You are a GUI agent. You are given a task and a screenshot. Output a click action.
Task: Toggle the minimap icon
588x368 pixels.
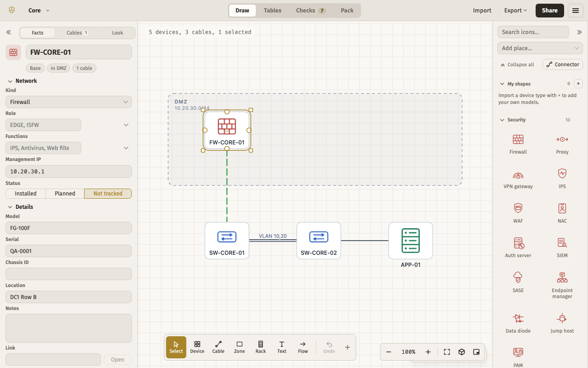coord(476,352)
